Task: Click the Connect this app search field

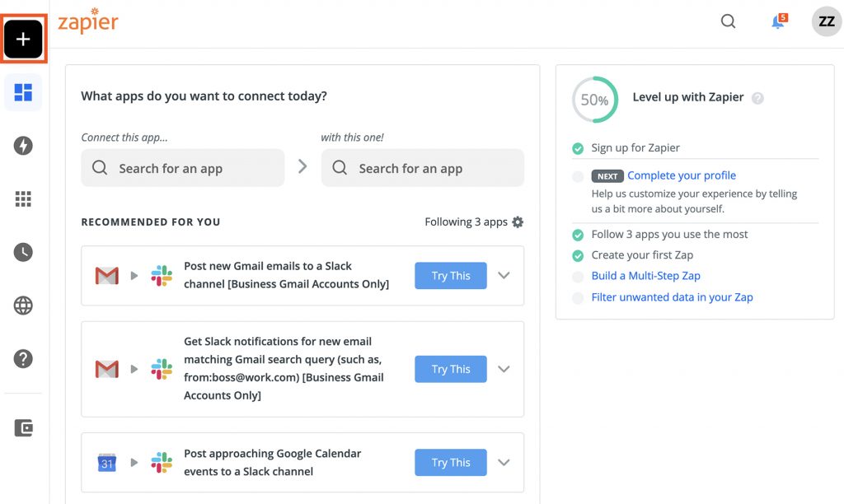Action: coord(182,168)
